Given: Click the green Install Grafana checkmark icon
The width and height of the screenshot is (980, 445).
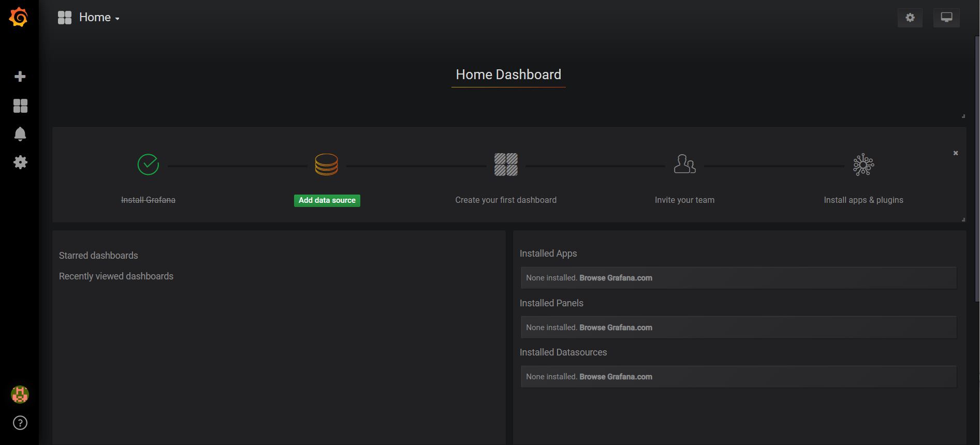Looking at the screenshot, I should point(148,165).
